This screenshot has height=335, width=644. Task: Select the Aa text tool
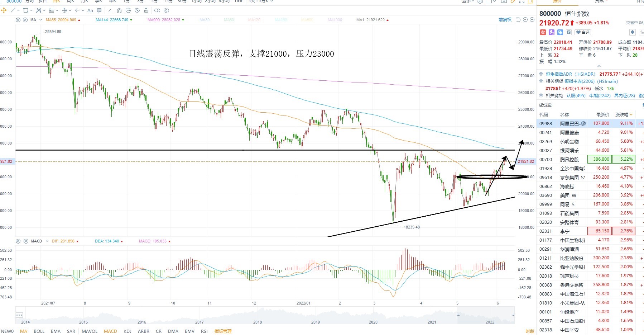90,10
